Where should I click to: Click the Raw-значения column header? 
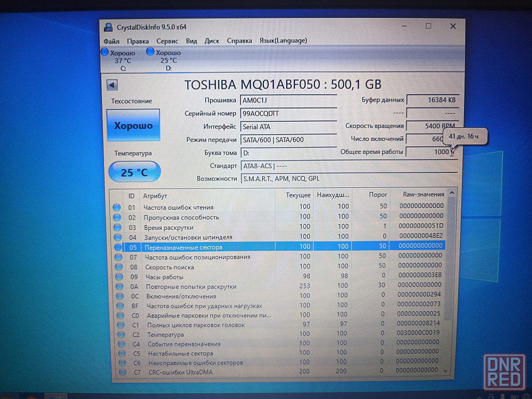click(x=423, y=194)
